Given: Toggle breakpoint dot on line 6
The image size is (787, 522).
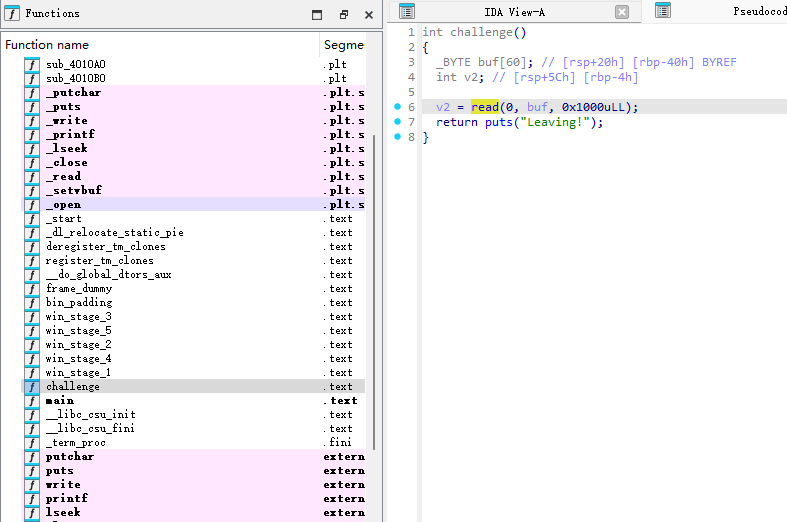Looking at the screenshot, I should click(397, 107).
